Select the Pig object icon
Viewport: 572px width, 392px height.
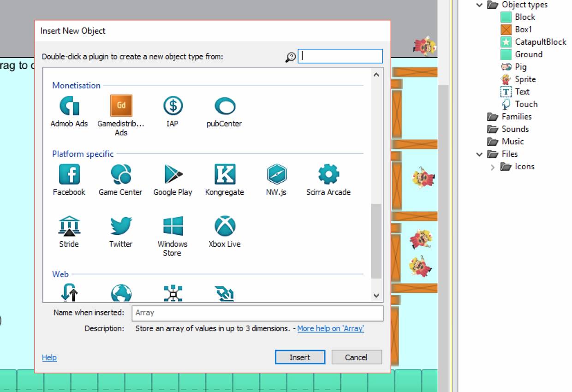(x=506, y=67)
